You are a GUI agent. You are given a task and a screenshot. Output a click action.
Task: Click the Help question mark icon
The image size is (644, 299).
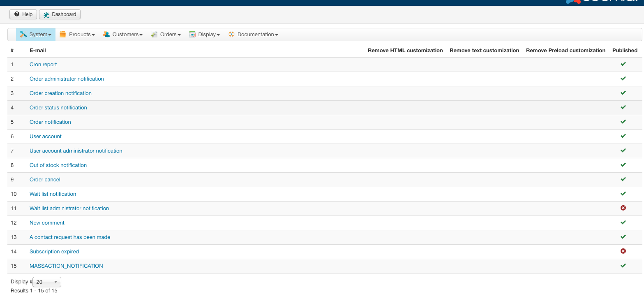(17, 14)
